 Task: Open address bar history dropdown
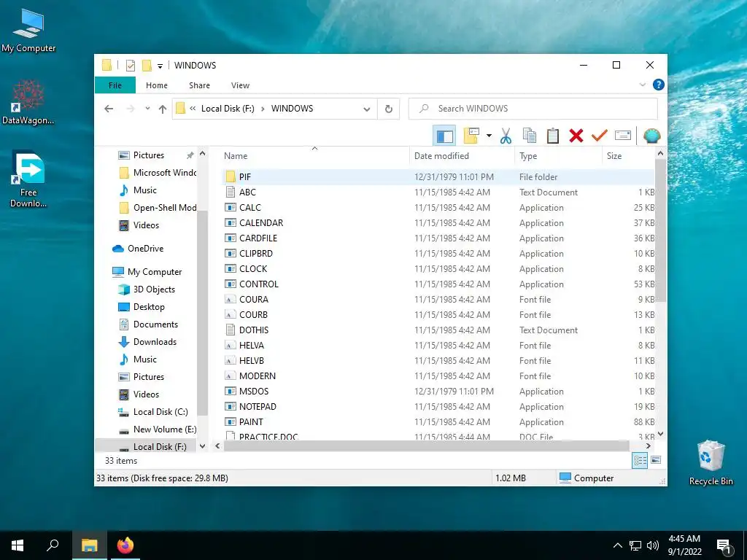click(367, 109)
